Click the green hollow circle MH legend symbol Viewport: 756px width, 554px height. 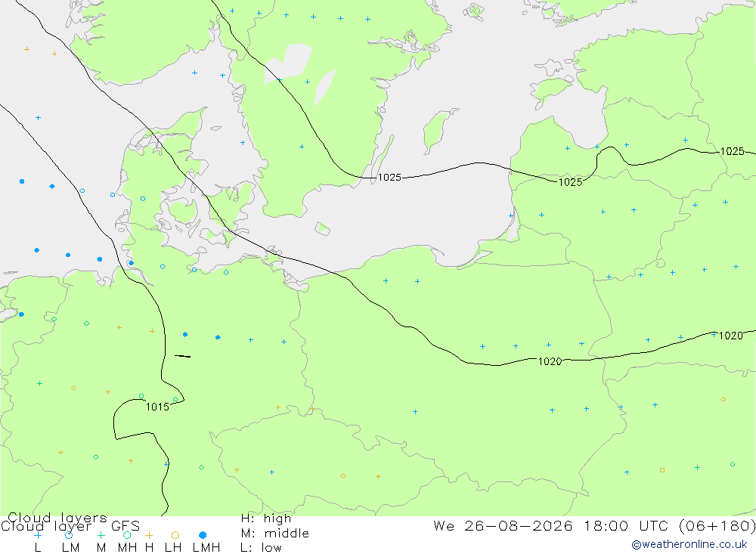(127, 535)
